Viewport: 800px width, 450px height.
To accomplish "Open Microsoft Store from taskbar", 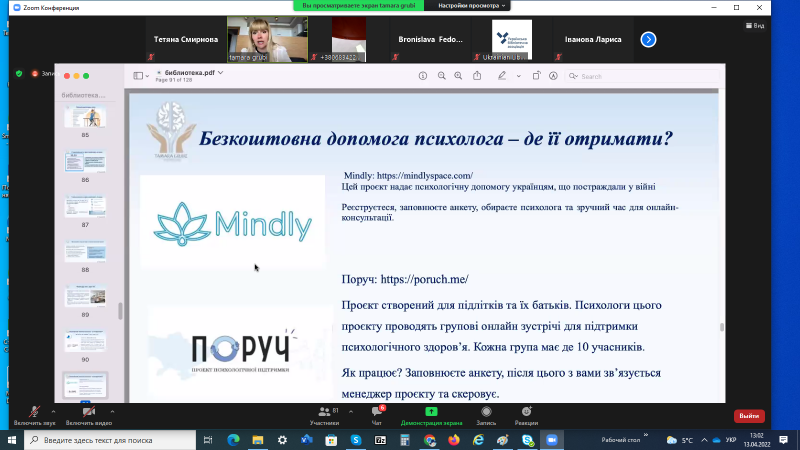I will pyautogui.click(x=331, y=440).
